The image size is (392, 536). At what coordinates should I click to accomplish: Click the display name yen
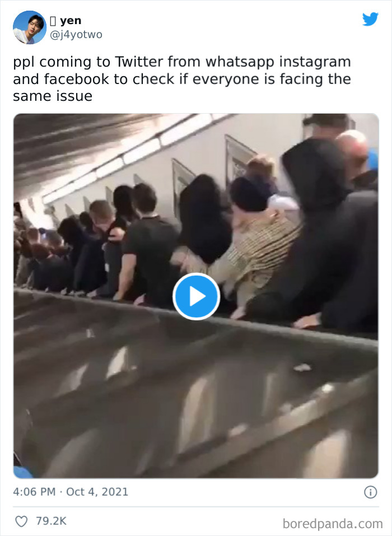pyautogui.click(x=71, y=21)
